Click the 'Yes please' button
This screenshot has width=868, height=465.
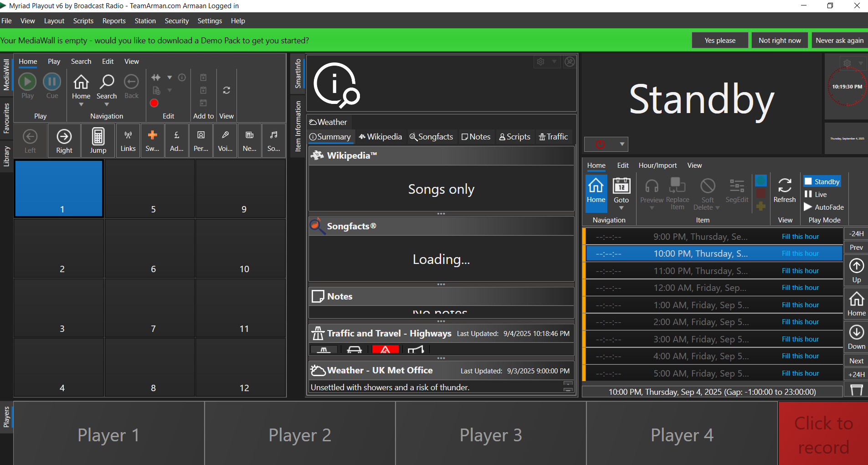tap(719, 41)
